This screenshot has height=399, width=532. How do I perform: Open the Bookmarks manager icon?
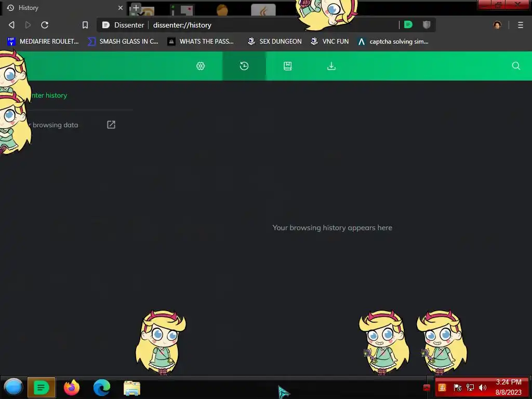(x=288, y=66)
